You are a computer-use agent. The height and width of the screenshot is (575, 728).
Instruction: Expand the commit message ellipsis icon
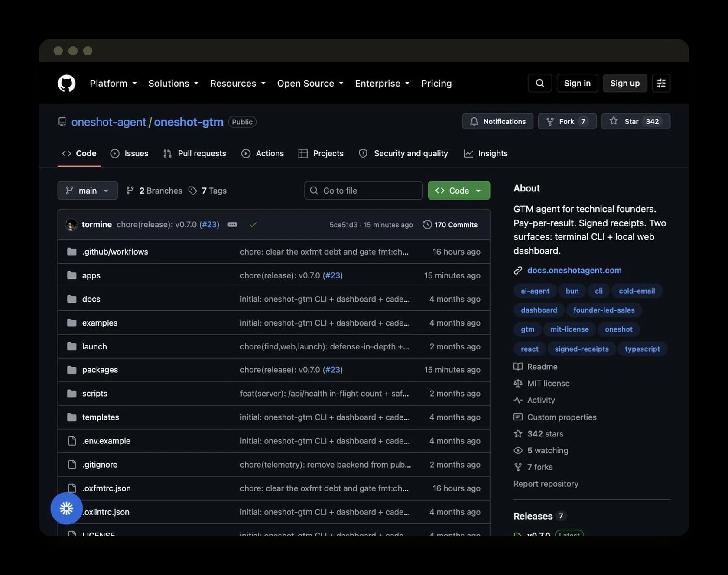point(232,225)
